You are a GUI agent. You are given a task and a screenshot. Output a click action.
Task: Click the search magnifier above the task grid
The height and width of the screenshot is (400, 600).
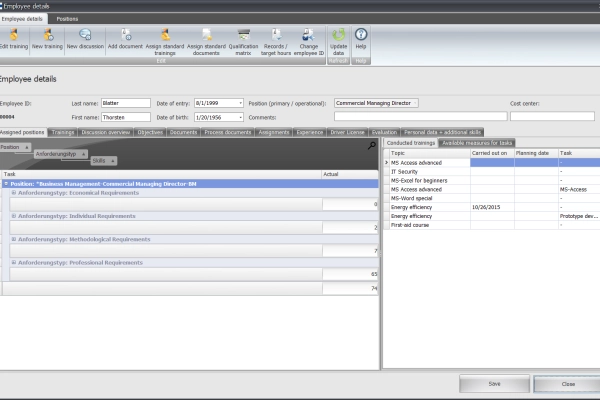tap(372, 145)
